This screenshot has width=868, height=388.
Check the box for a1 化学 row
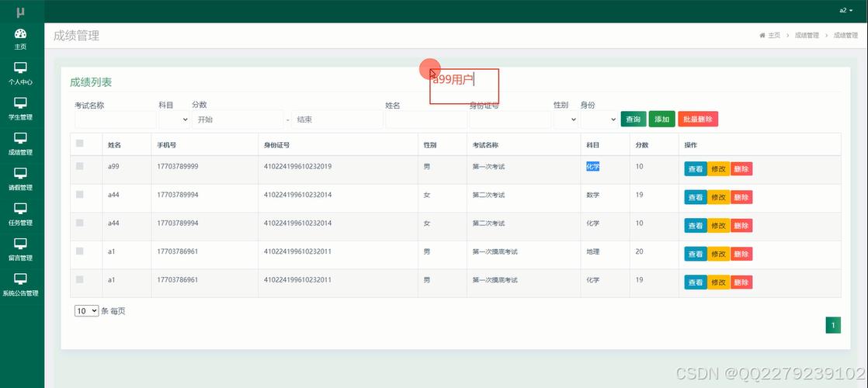pos(80,279)
